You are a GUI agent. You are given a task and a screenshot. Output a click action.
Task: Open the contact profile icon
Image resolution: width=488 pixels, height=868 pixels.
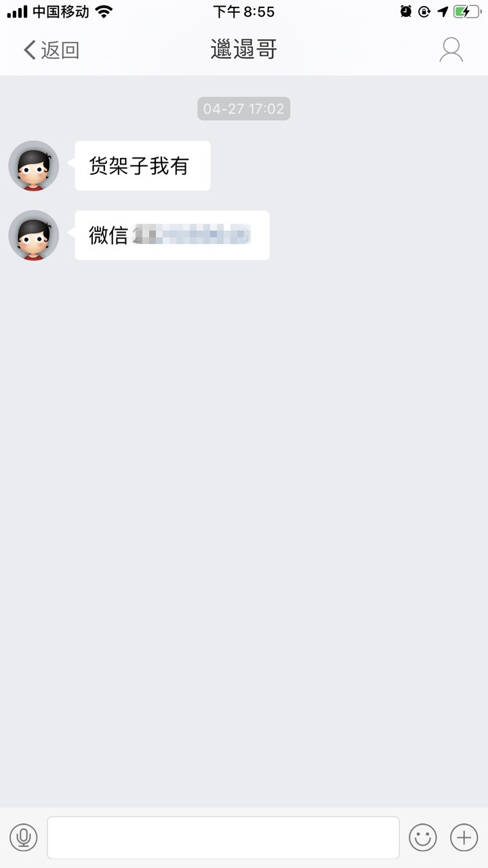click(451, 50)
